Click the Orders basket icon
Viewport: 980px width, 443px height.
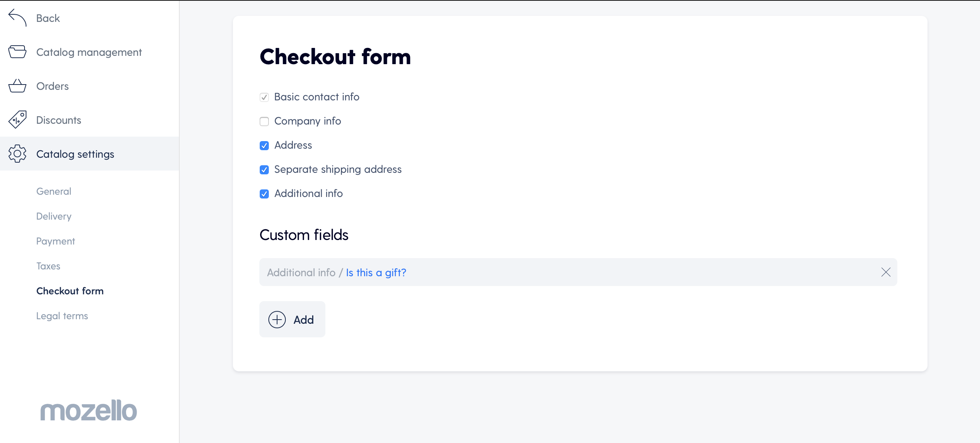17,86
